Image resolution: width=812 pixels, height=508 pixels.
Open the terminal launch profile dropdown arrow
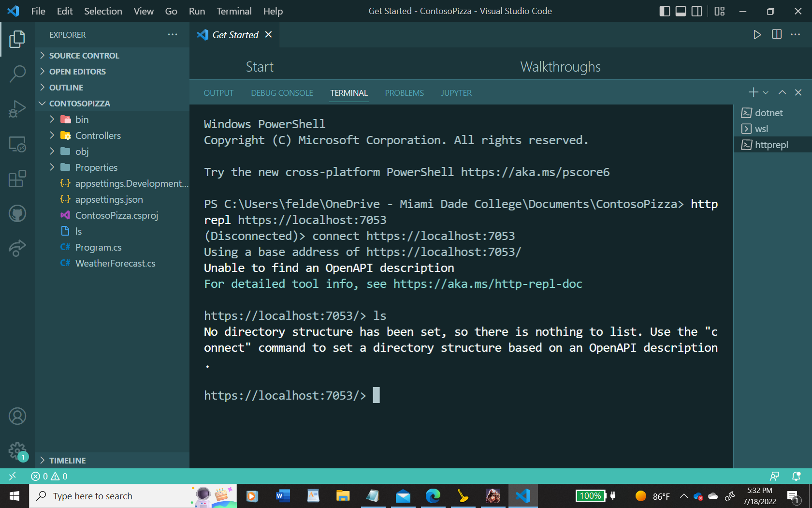point(766,92)
